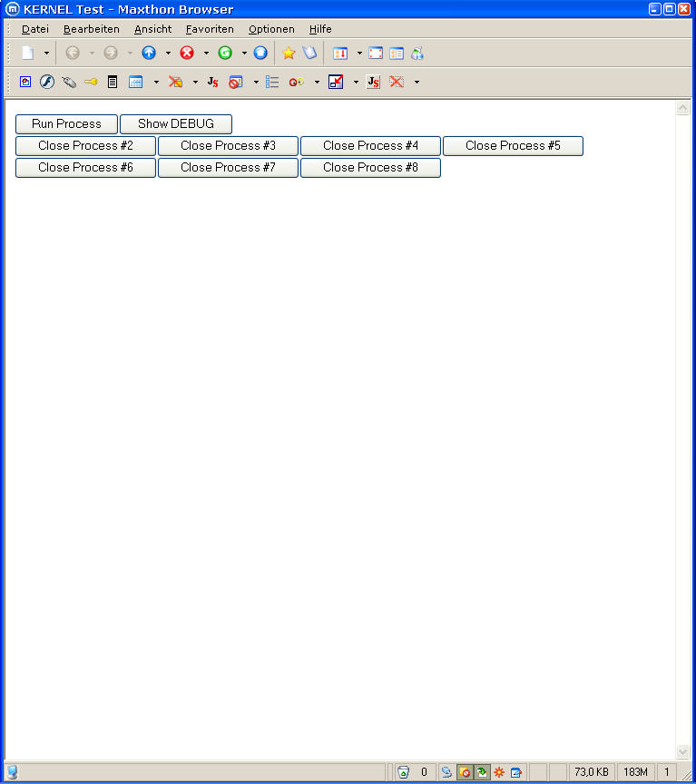Expand the dropdown after the red-arrows window icon
This screenshot has width=696, height=784.
359,53
